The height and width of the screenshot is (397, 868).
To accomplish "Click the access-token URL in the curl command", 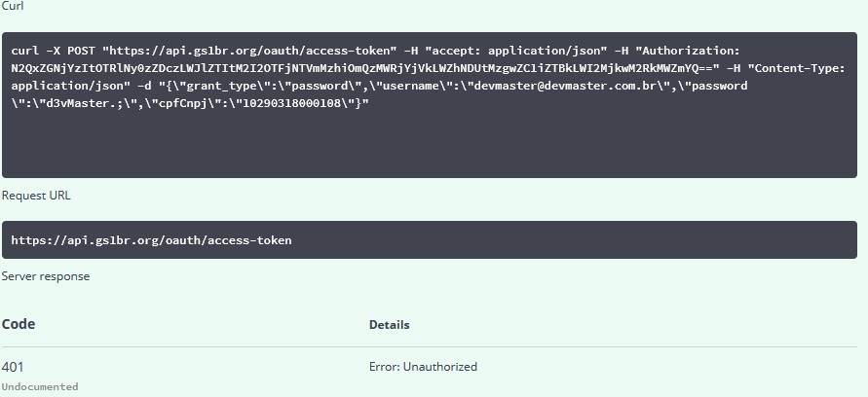I will (249, 50).
